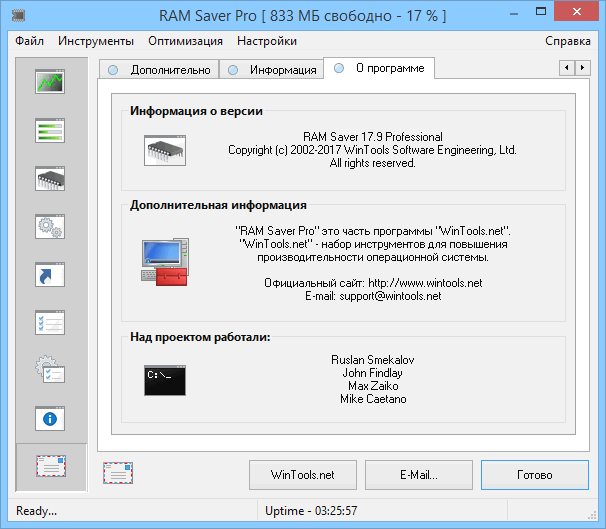
Task: Switch to the Дополнительно tab
Action: tap(159, 70)
